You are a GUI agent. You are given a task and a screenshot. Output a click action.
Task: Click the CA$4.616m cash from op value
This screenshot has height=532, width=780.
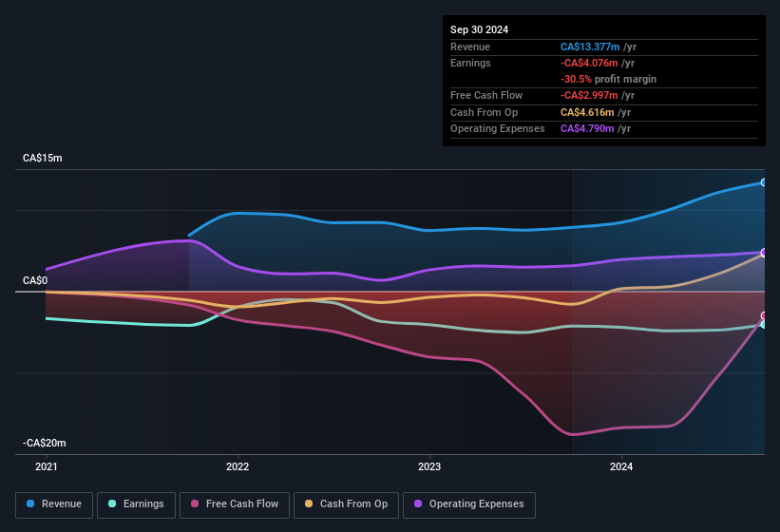(x=587, y=112)
